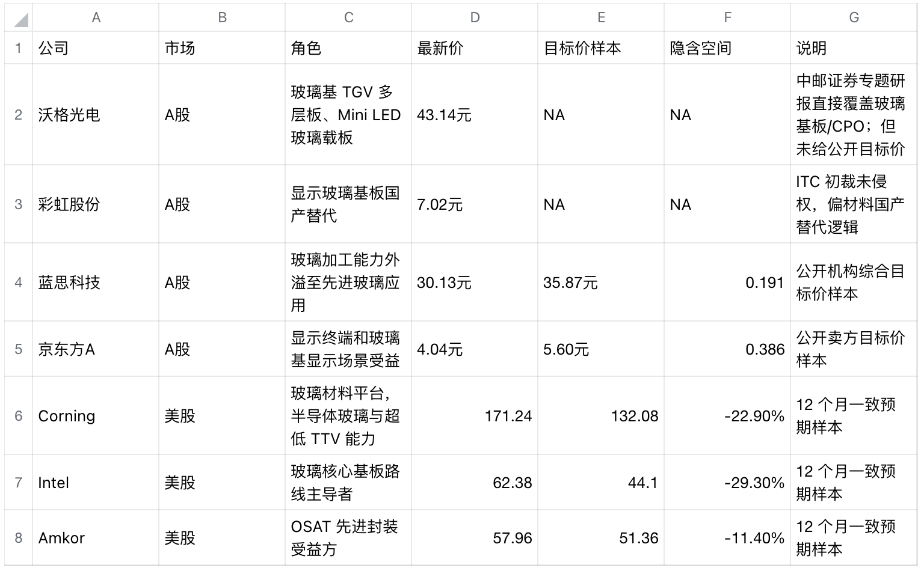The height and width of the screenshot is (571, 924).
Task: Select cell reading 玻璃核心基板路线主导者
Action: [x=348, y=483]
